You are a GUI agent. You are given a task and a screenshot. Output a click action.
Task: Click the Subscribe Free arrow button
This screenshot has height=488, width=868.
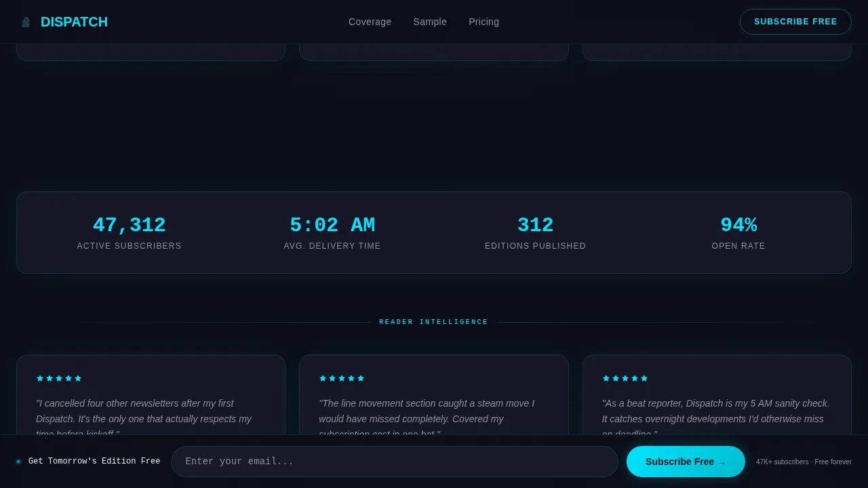click(686, 462)
